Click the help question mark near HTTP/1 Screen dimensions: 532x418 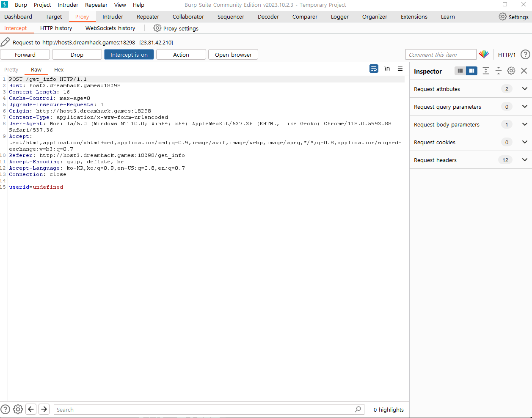(525, 55)
